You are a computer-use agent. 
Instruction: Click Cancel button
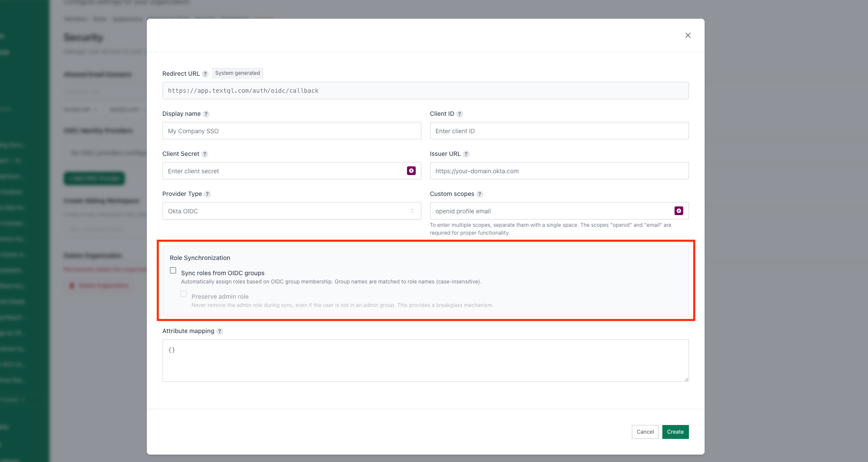(645, 432)
